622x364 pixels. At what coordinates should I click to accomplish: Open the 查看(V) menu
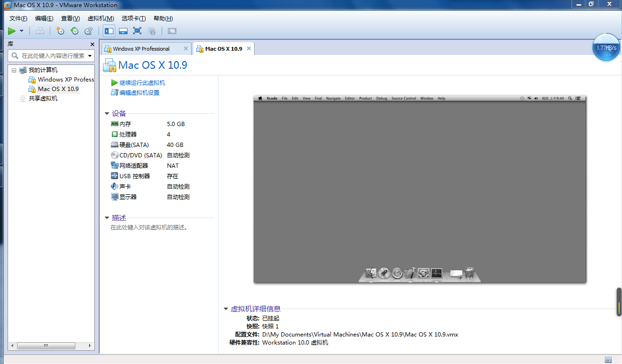click(x=70, y=18)
